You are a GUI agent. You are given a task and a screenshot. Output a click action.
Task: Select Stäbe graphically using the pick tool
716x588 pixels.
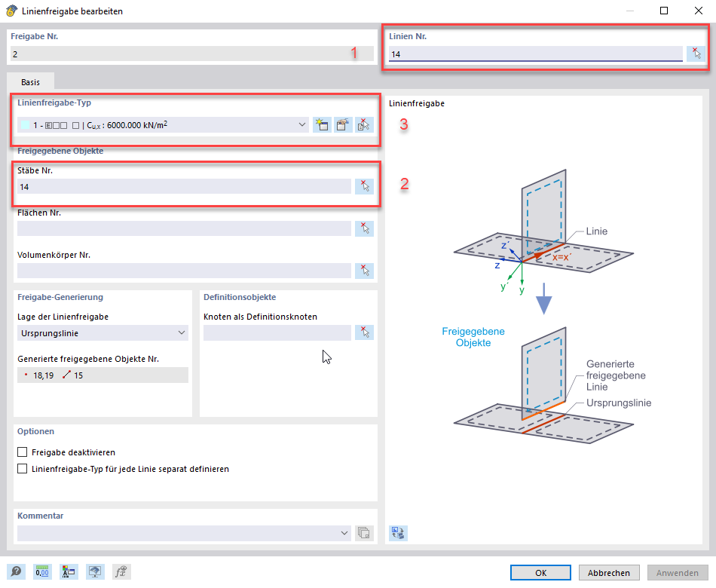click(x=364, y=185)
